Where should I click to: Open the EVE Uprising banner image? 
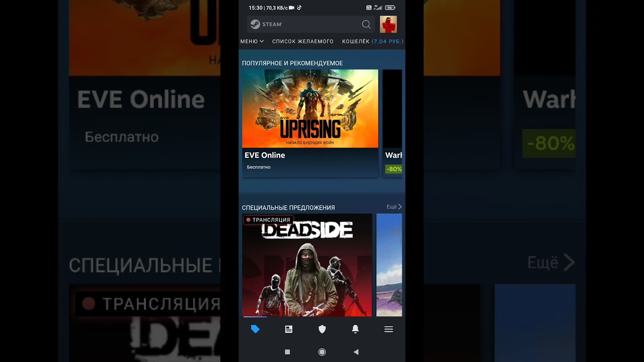[x=310, y=109]
